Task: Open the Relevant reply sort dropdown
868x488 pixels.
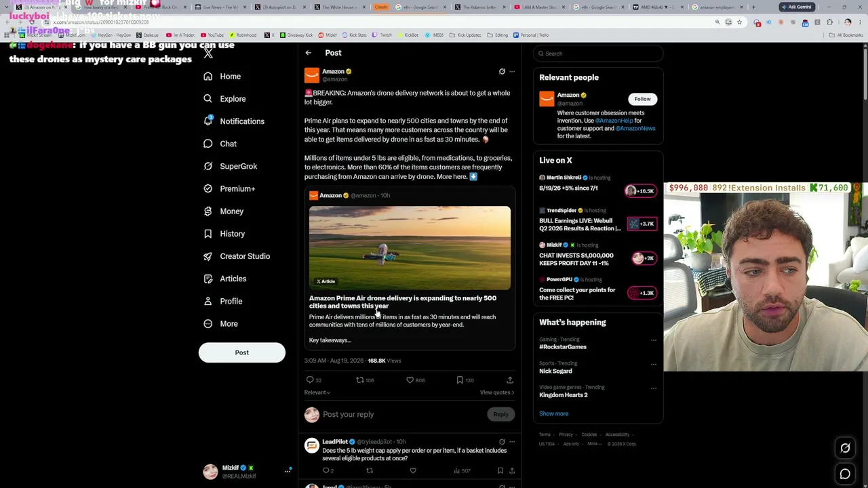Action: (x=317, y=392)
